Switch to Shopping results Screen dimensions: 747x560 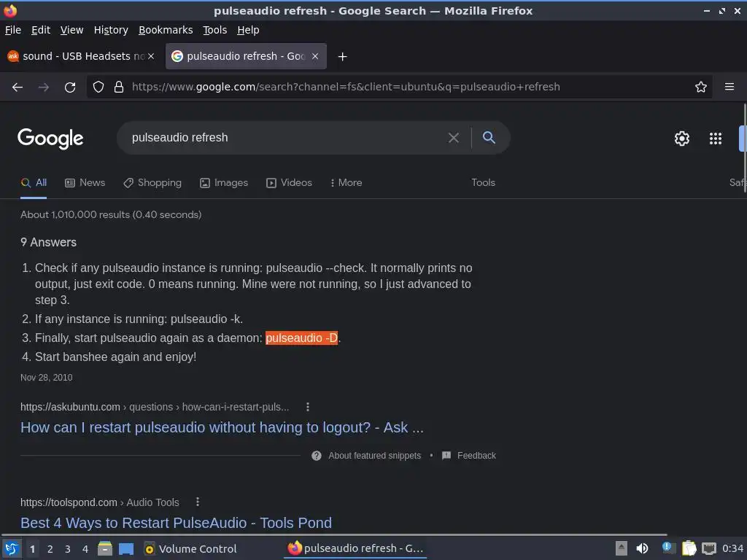(x=152, y=183)
